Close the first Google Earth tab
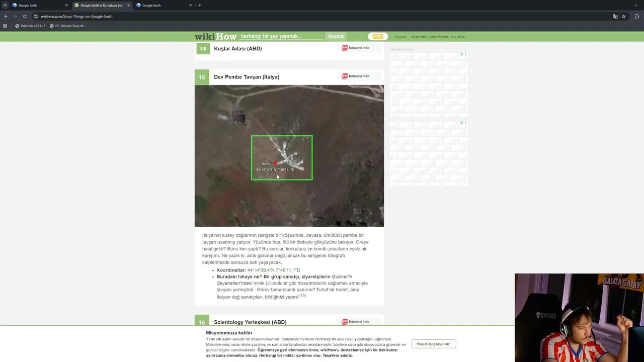This screenshot has width=644, height=362. [66, 5]
